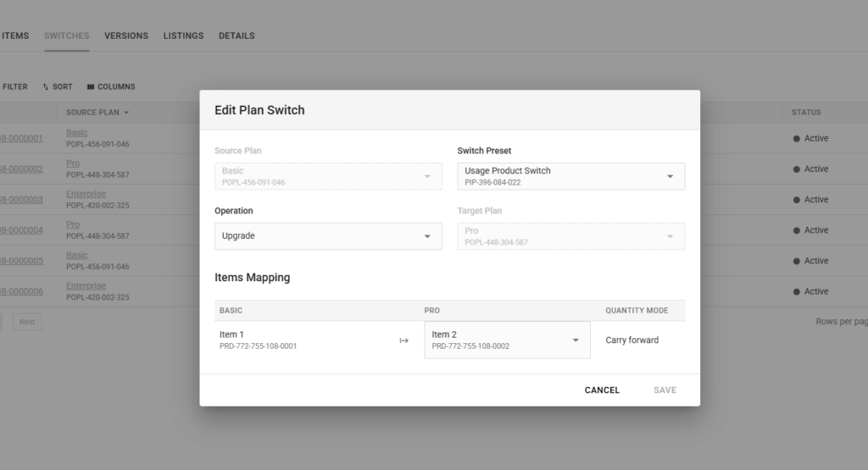Click the disabled Target Plan dropdown
Screen dimensions: 868x470
570,236
